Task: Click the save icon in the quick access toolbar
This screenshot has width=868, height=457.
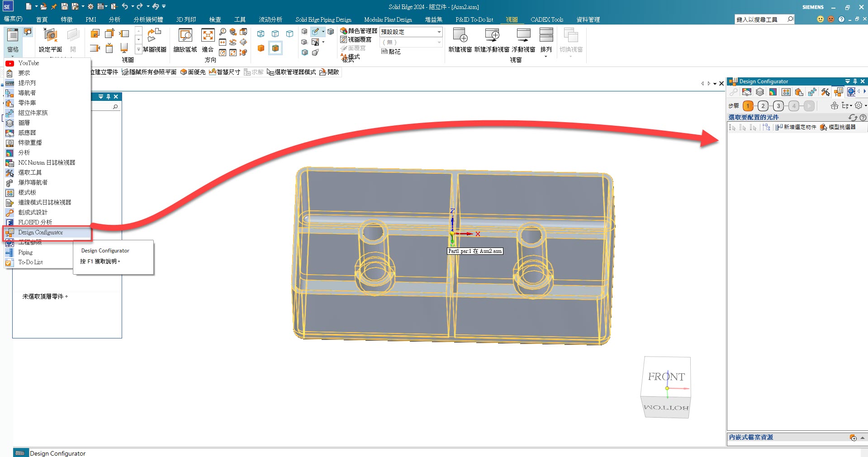Action: pyautogui.click(x=64, y=6)
